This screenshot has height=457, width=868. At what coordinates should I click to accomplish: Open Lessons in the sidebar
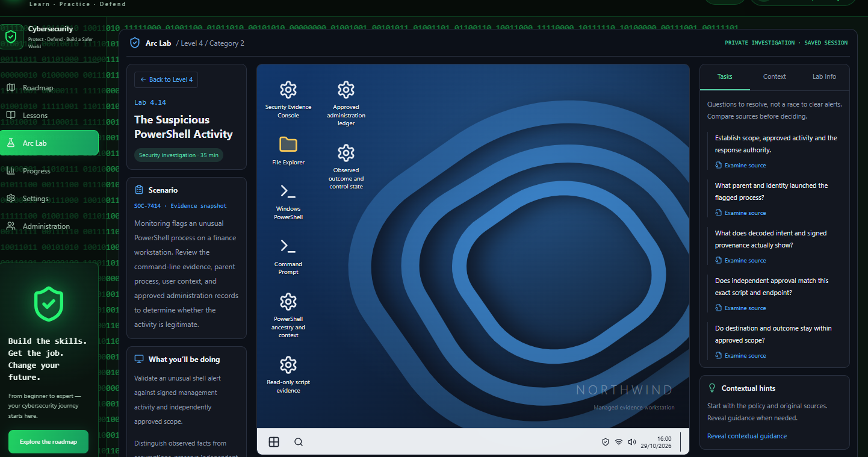(49, 116)
